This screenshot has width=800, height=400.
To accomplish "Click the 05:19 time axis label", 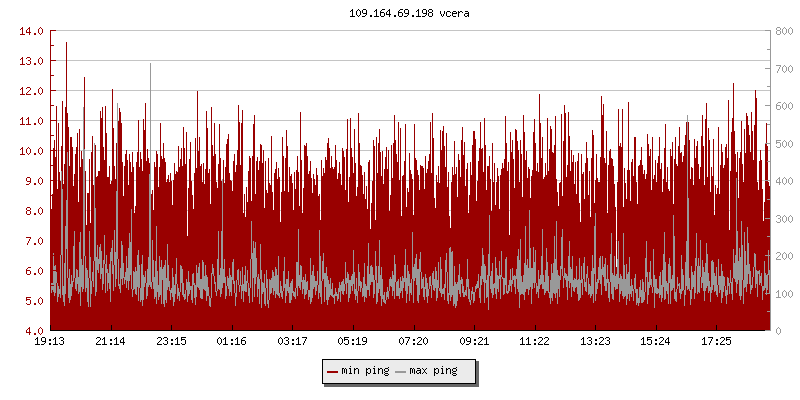I will pos(353,342).
